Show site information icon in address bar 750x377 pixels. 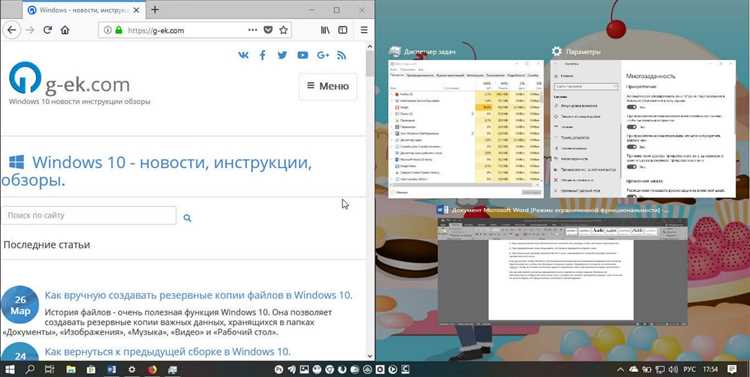point(108,30)
